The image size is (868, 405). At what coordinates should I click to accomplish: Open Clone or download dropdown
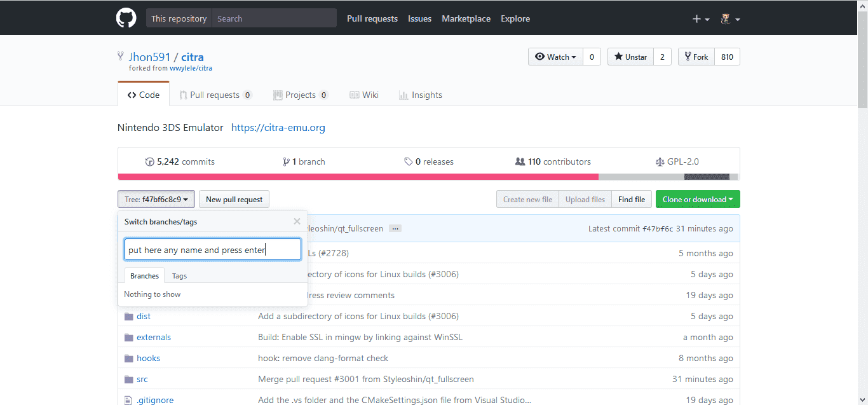[x=698, y=199]
